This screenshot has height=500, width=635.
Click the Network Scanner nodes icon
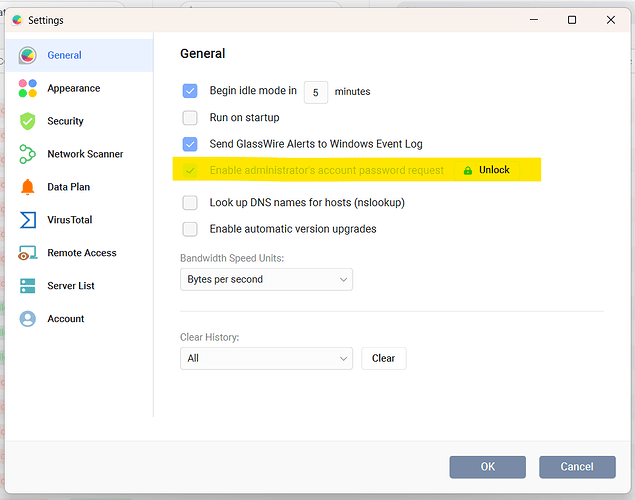[28, 154]
